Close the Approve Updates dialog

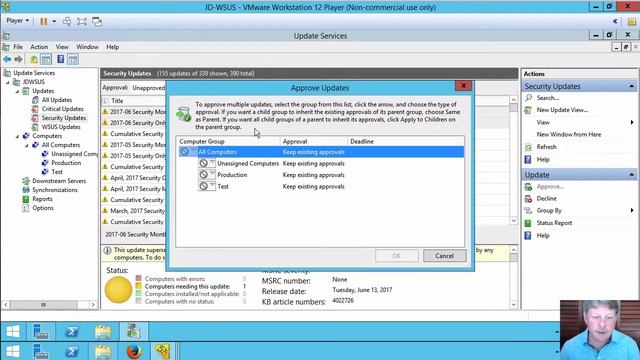point(463,86)
